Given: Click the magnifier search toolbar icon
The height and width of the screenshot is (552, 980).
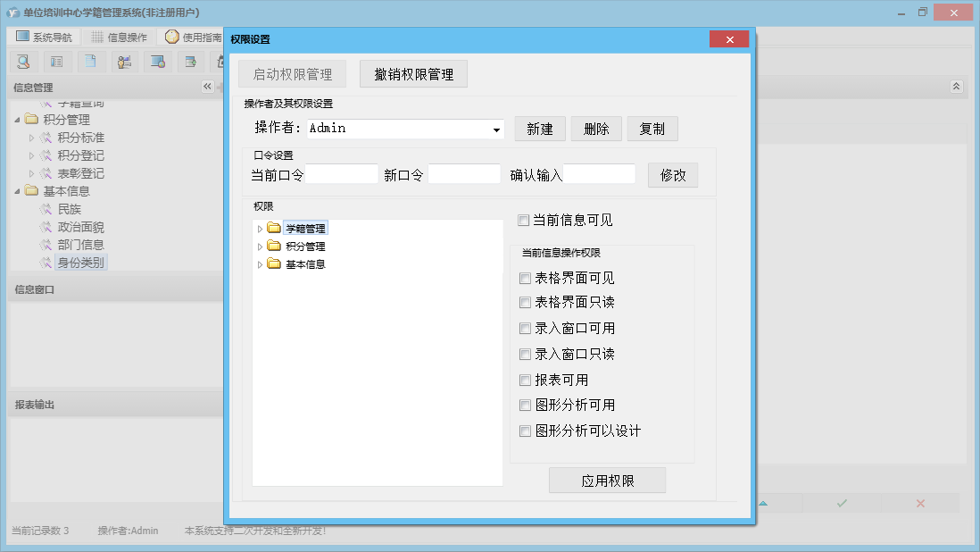Looking at the screenshot, I should 23,62.
